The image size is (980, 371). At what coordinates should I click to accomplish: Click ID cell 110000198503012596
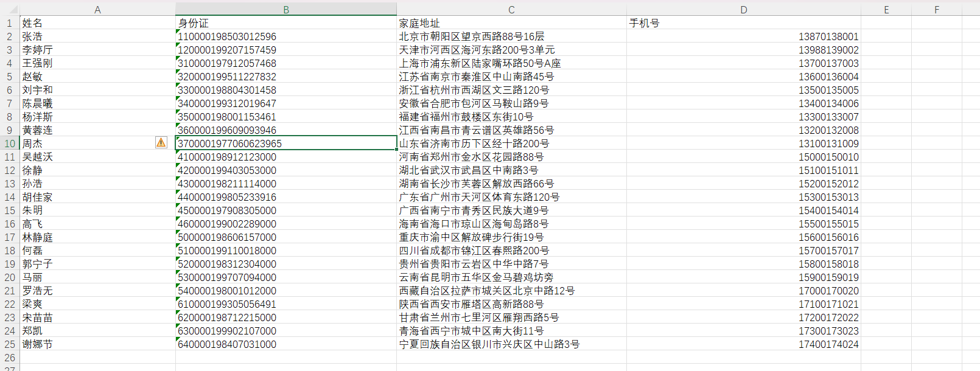(x=286, y=36)
